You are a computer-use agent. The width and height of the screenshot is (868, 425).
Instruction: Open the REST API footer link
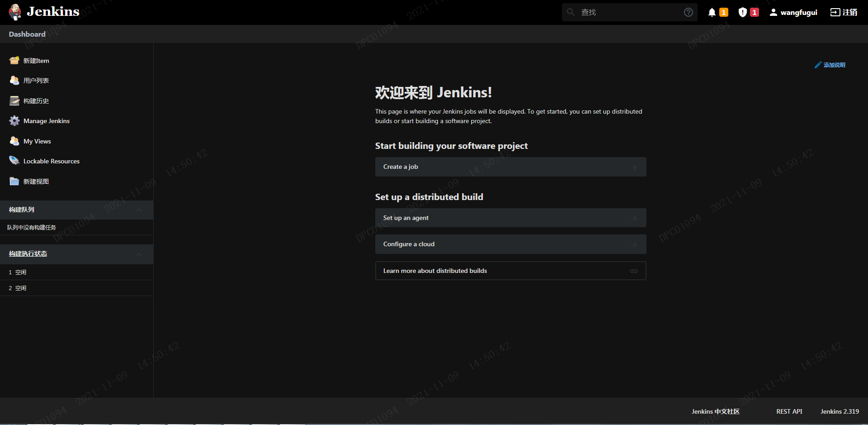tap(789, 411)
